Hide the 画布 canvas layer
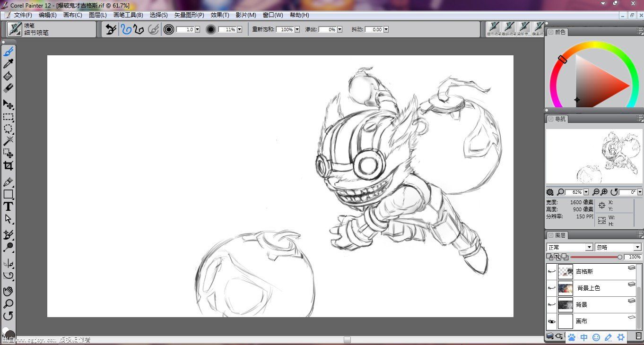This screenshot has width=644, height=345. click(x=551, y=321)
